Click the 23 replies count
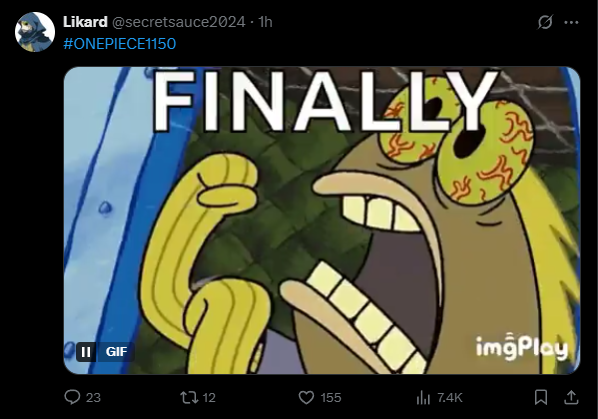The width and height of the screenshot is (598, 419). (93, 398)
